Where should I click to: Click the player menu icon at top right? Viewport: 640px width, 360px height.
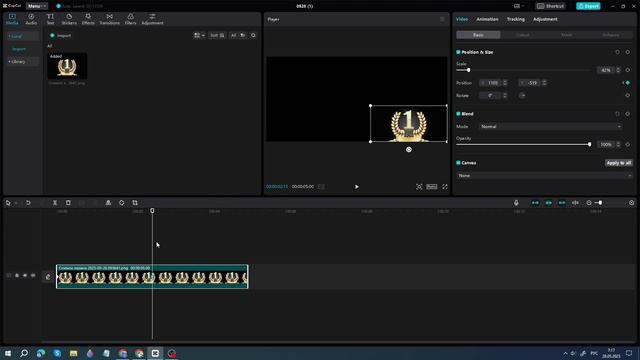(x=442, y=19)
